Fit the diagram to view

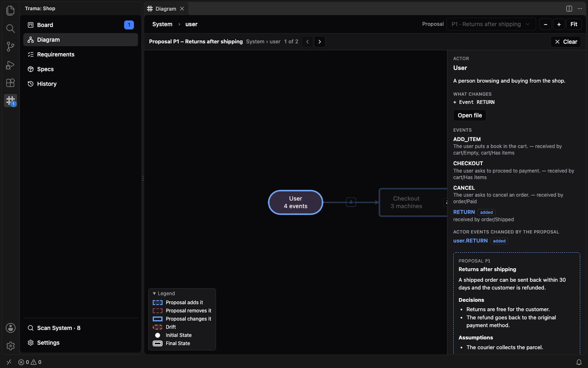click(574, 24)
